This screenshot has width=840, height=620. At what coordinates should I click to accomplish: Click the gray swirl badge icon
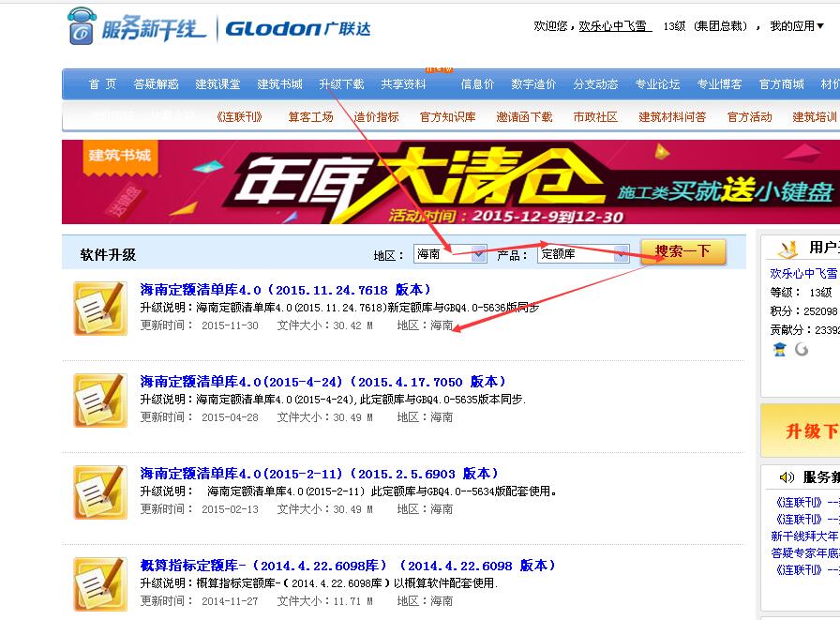point(802,349)
